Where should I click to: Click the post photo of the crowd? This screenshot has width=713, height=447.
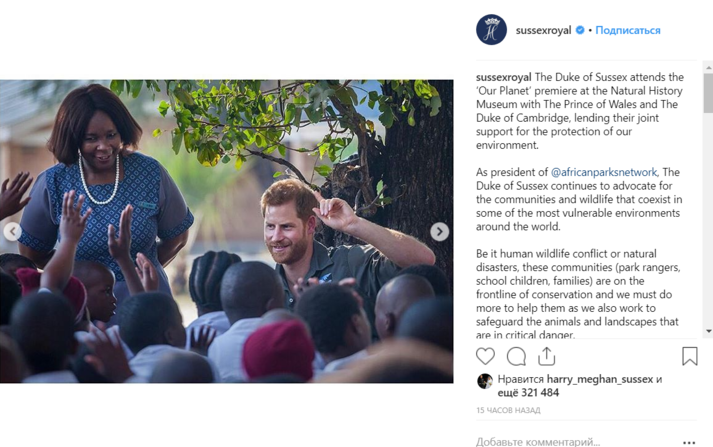[x=226, y=232]
